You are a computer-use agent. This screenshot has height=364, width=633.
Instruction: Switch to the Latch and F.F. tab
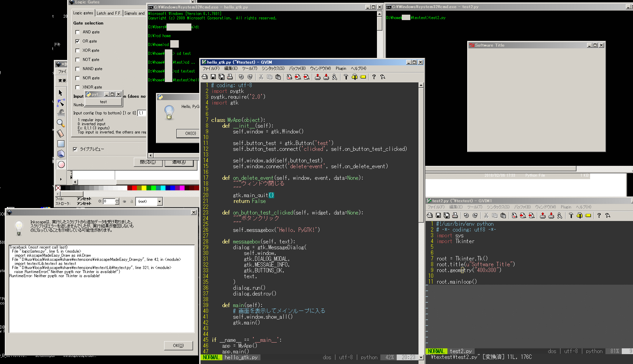[x=108, y=13]
